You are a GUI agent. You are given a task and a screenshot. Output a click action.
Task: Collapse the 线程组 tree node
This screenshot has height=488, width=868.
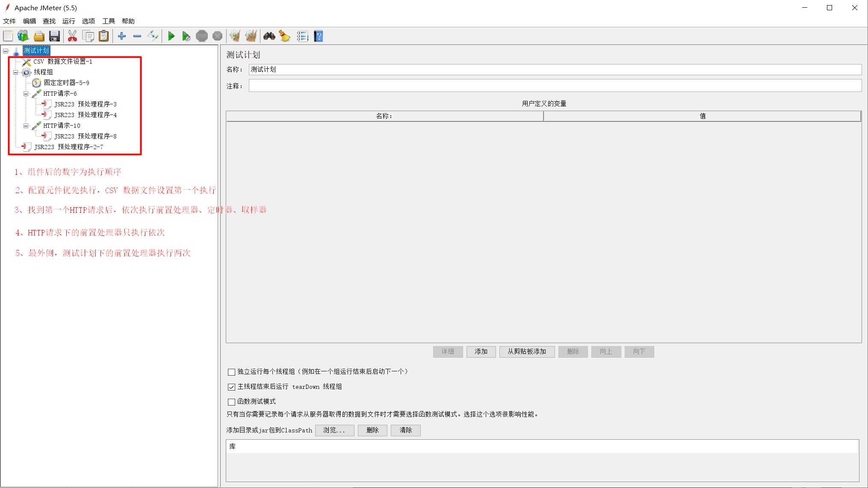point(16,72)
